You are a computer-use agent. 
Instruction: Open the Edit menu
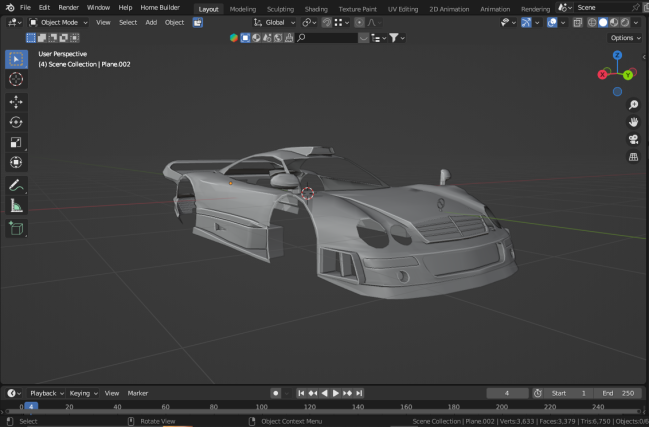click(44, 7)
